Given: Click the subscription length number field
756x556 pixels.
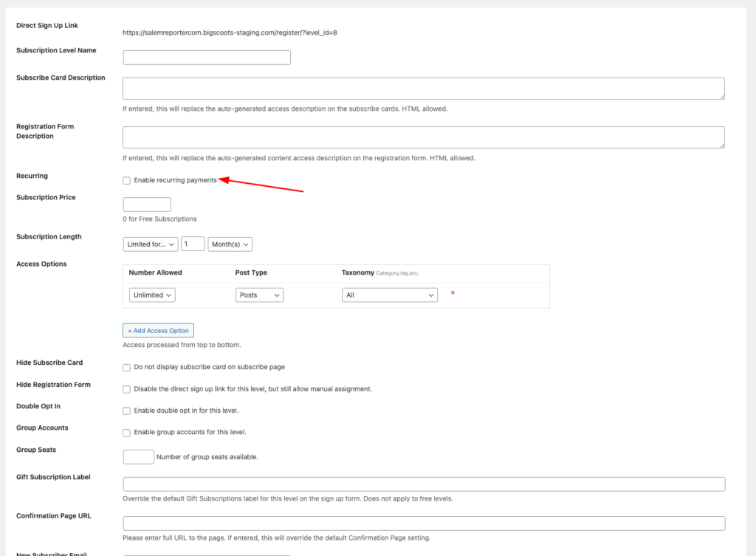Looking at the screenshot, I should click(x=193, y=244).
